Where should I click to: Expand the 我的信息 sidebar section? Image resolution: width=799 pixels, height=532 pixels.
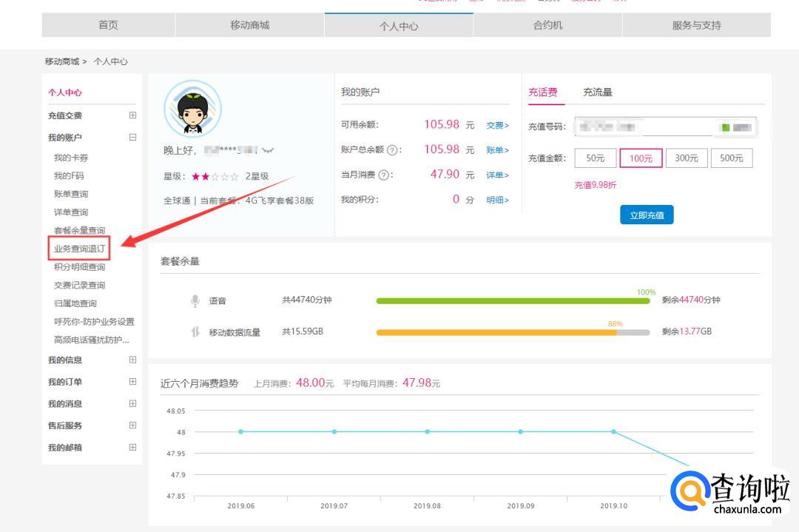point(132,360)
